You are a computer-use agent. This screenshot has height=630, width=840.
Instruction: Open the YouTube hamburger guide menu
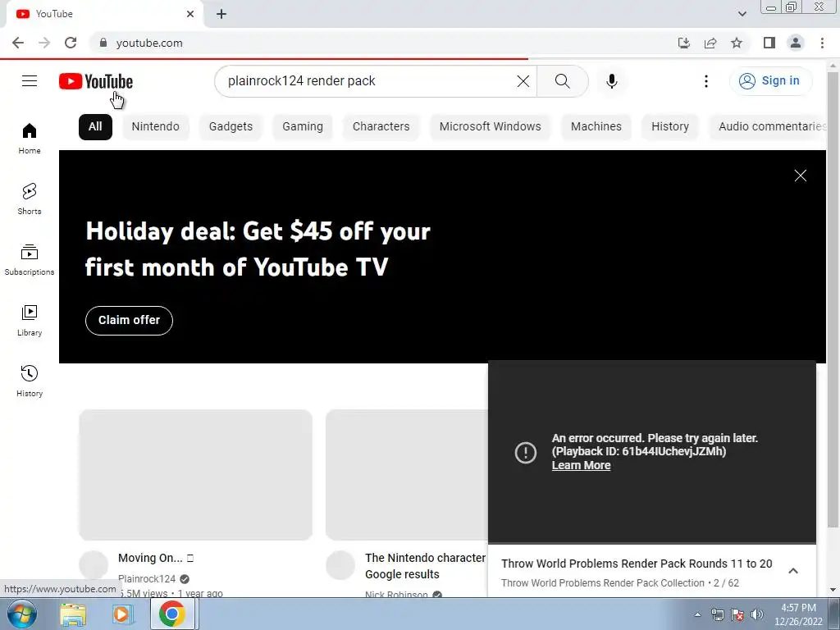click(30, 81)
